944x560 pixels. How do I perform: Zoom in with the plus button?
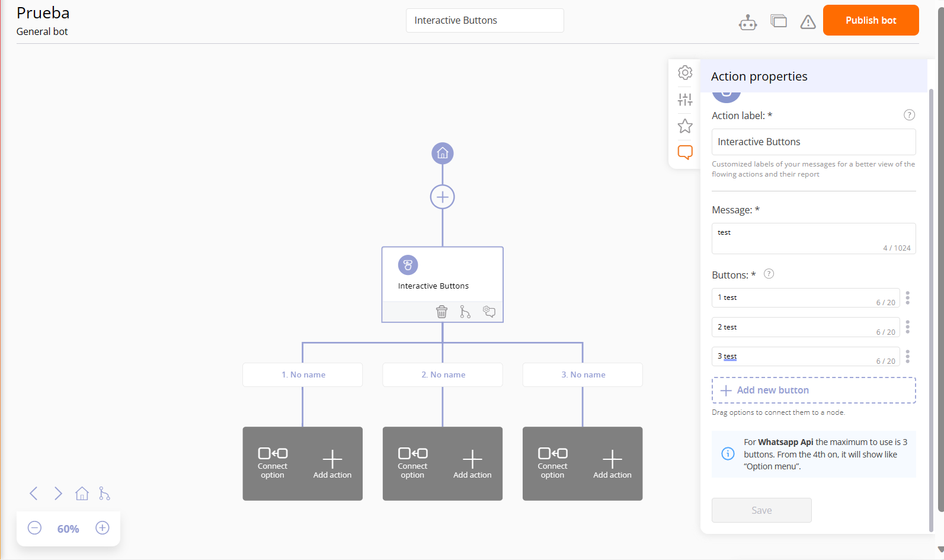(x=103, y=528)
